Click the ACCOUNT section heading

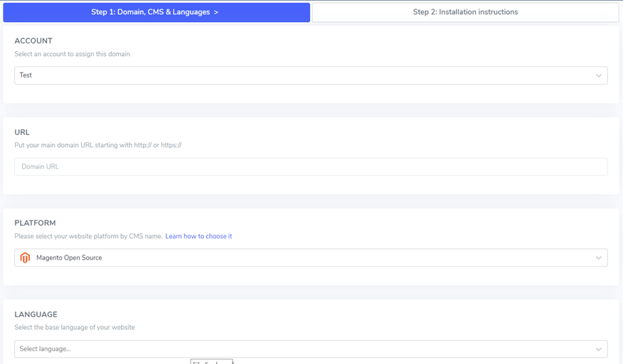point(33,41)
